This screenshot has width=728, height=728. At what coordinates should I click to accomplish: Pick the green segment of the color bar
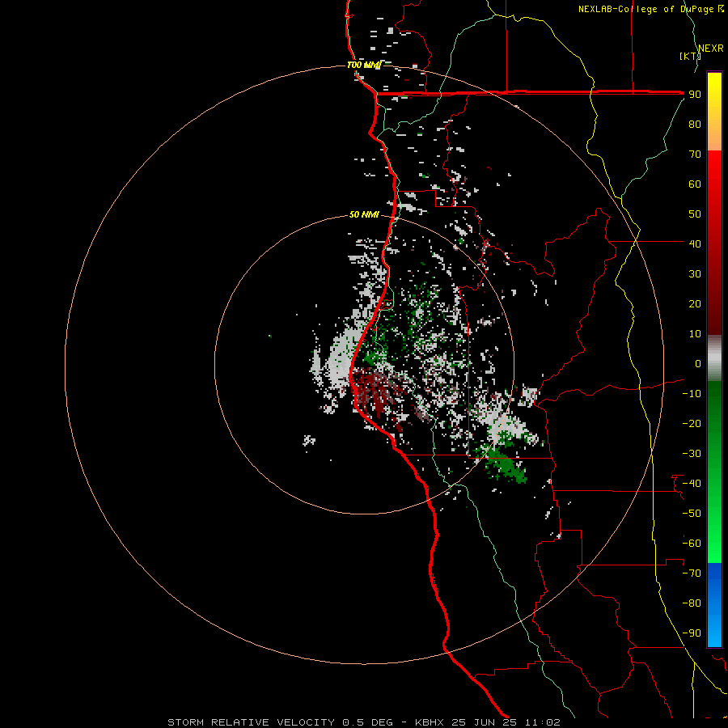(x=714, y=472)
